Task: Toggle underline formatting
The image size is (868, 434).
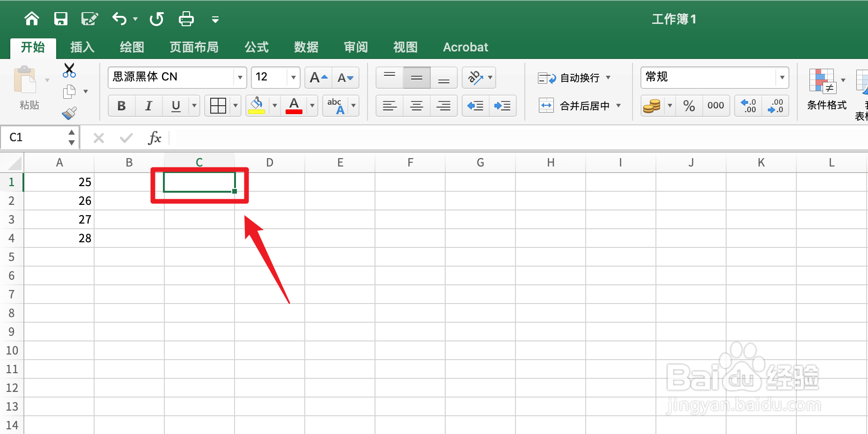Action: (176, 106)
